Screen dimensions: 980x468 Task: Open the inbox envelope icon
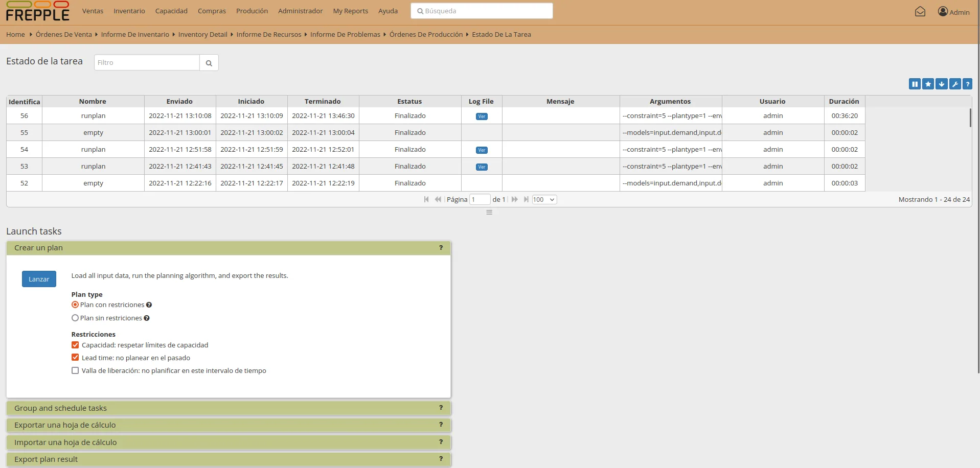[920, 11]
